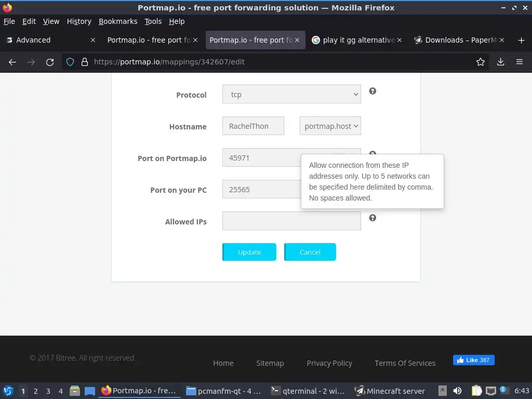Bookmark this page with the star icon

tap(481, 62)
